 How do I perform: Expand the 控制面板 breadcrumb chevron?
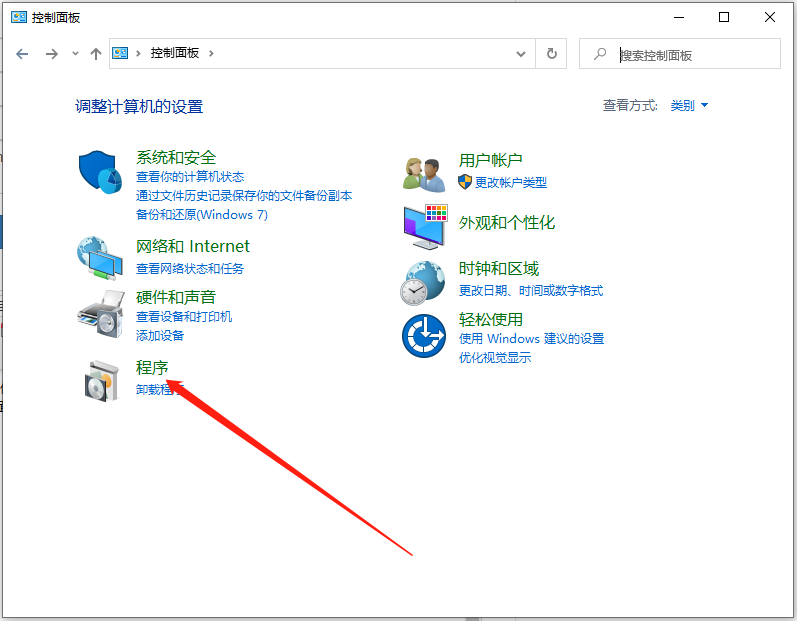(212, 54)
